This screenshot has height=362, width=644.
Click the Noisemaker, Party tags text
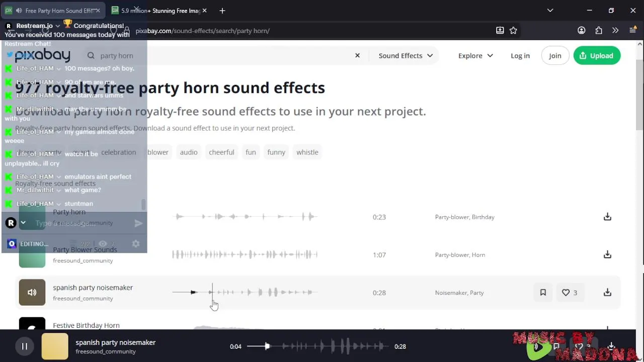point(459,292)
